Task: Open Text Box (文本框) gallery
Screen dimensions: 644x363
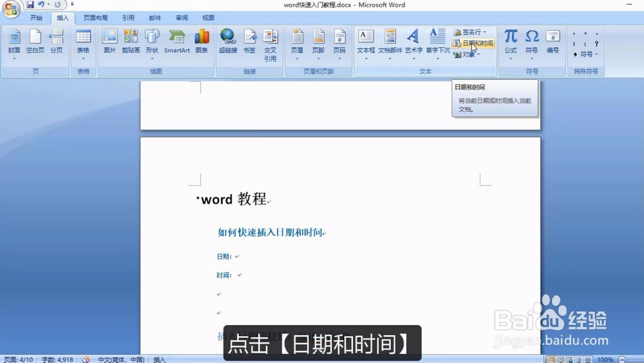Action: coord(366,44)
